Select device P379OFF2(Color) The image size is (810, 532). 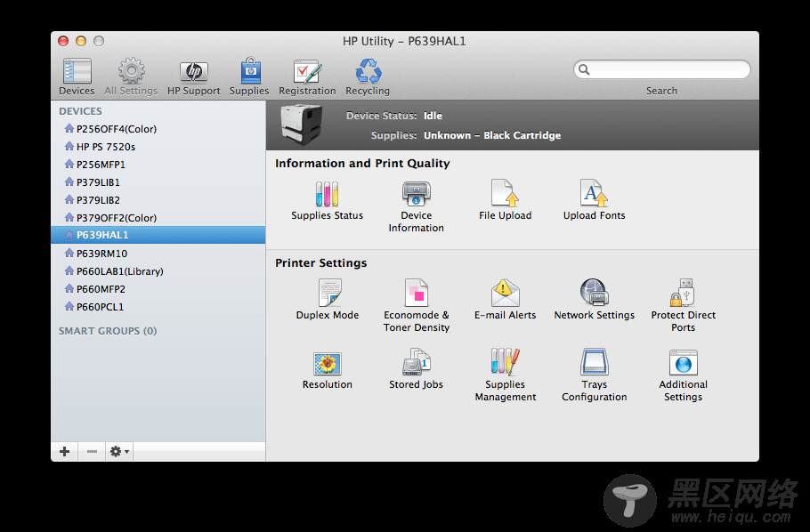[158, 218]
